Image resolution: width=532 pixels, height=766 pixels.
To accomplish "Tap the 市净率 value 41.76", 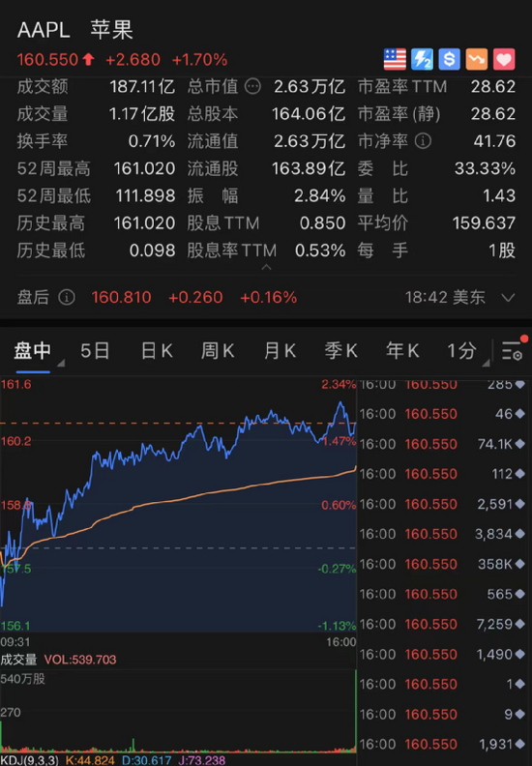I will pos(494,141).
